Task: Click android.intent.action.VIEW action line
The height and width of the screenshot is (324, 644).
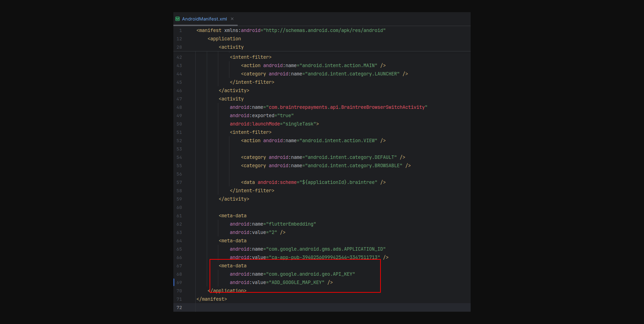Action: point(313,141)
